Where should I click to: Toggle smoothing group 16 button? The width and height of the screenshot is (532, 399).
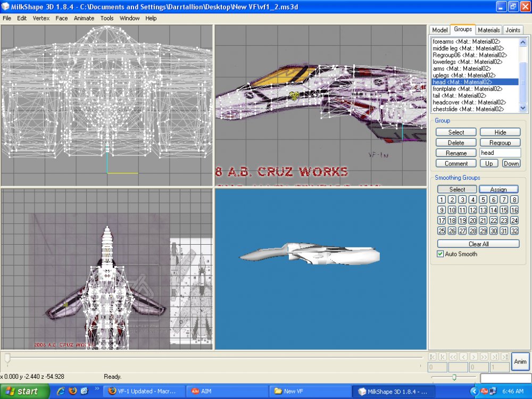point(514,210)
